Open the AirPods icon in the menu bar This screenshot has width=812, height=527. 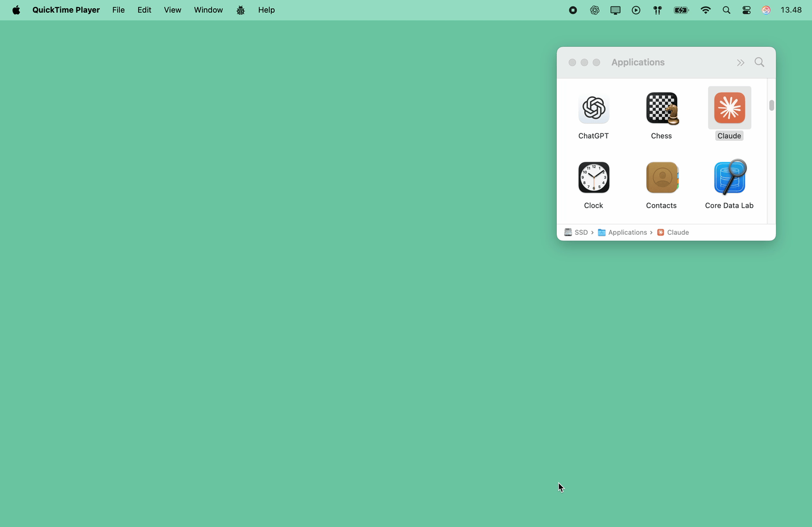tap(657, 10)
